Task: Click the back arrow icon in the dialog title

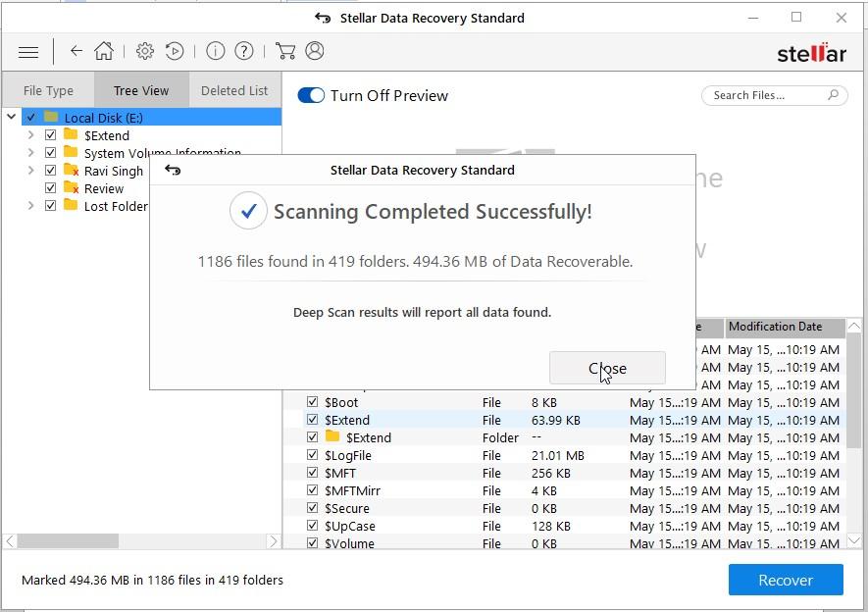Action: point(173,170)
